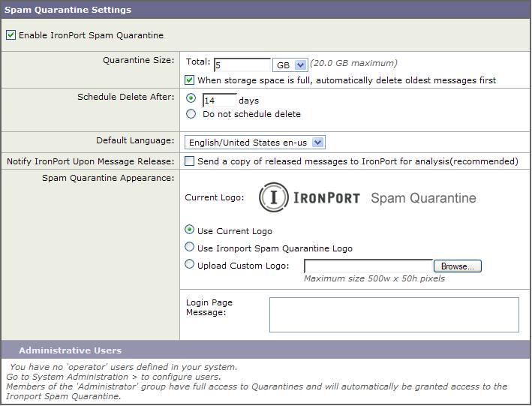Screen dimensions: 532x406
Task: Click the 'Default Language:' label
Action: (x=135, y=140)
